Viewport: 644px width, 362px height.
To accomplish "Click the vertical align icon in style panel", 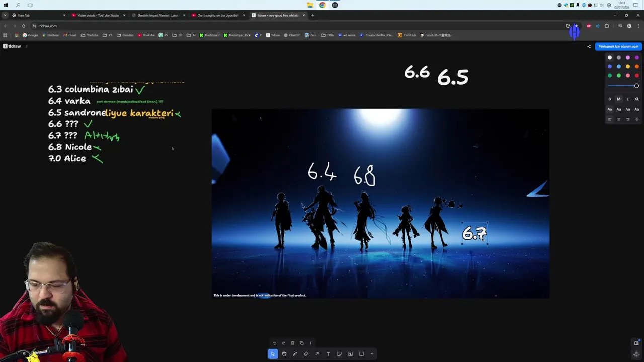I will [x=637, y=119].
